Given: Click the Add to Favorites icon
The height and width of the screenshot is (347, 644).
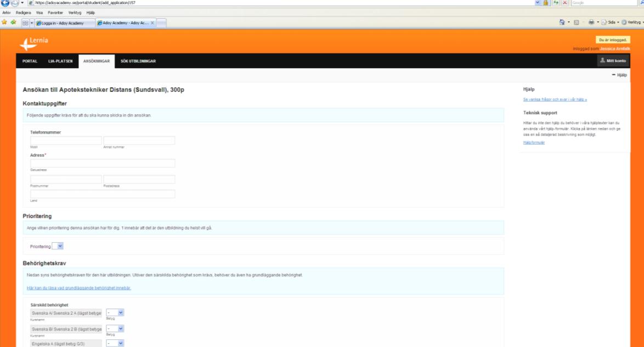Looking at the screenshot, I should 14,23.
